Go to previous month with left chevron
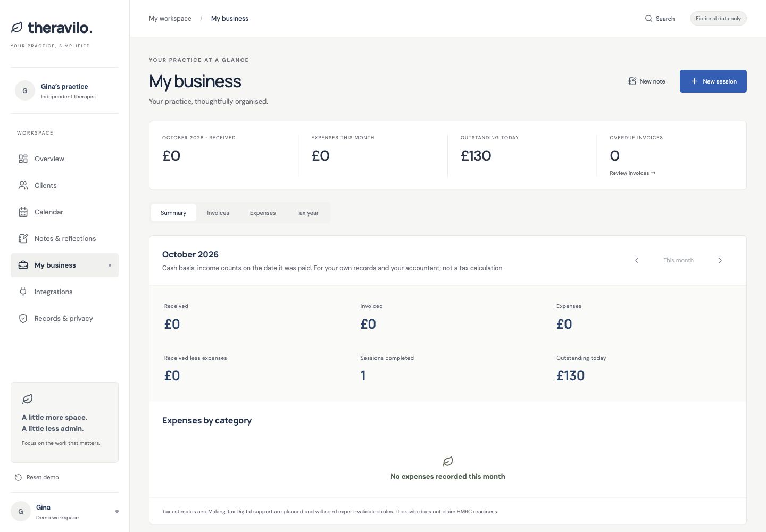This screenshot has width=766, height=532. [637, 260]
